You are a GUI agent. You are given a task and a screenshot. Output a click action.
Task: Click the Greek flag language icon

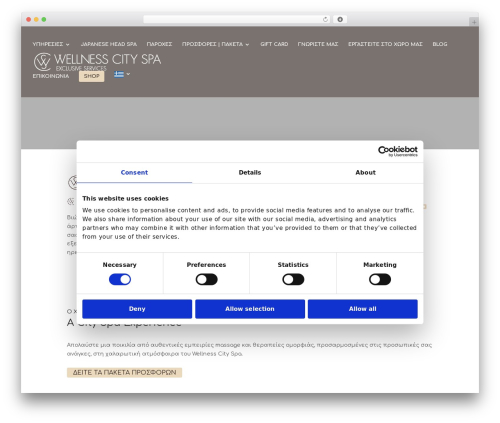coord(119,74)
